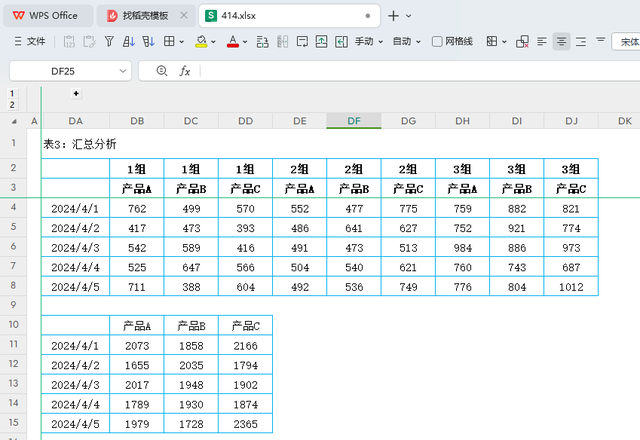Click cell with value 1930
This screenshot has width=640, height=440.
191,404
